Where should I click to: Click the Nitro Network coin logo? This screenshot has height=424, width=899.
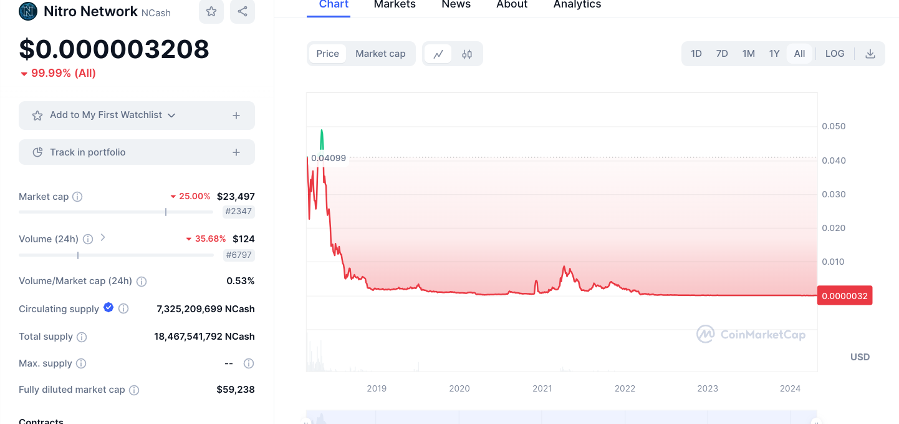click(28, 11)
